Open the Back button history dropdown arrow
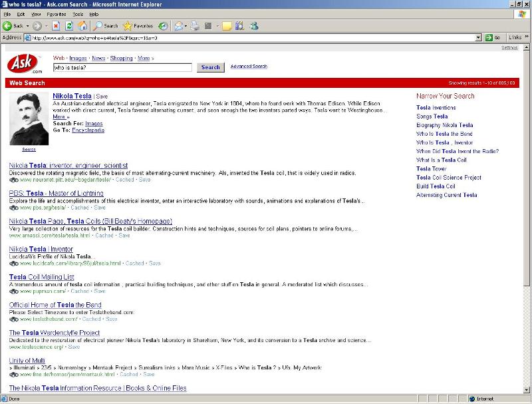Viewport: 532px width, 404px height. click(x=27, y=26)
